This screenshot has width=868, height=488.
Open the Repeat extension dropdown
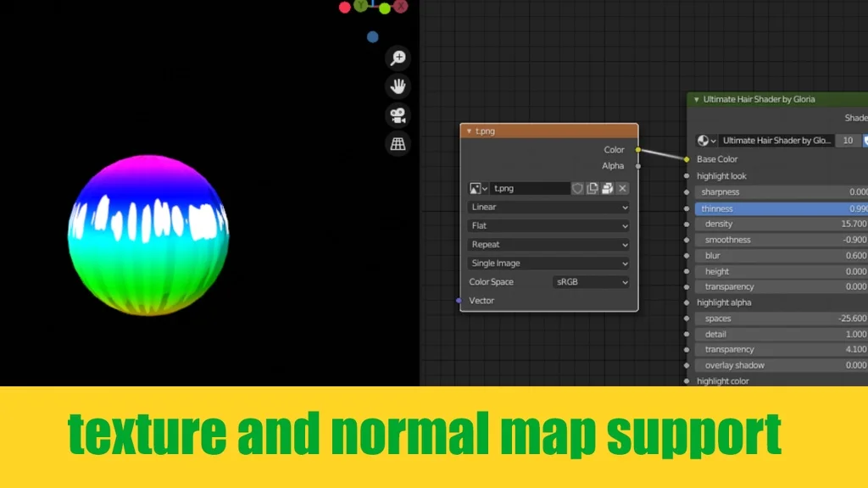coord(549,244)
